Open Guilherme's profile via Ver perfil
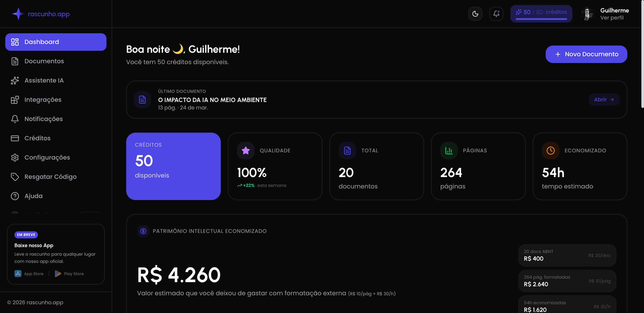This screenshot has height=313, width=644. click(612, 18)
